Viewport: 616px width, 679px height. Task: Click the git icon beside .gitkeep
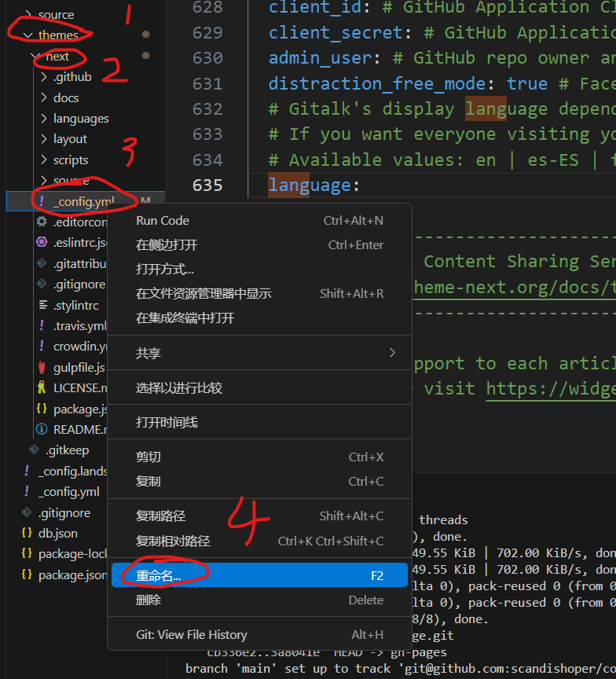[x=34, y=450]
